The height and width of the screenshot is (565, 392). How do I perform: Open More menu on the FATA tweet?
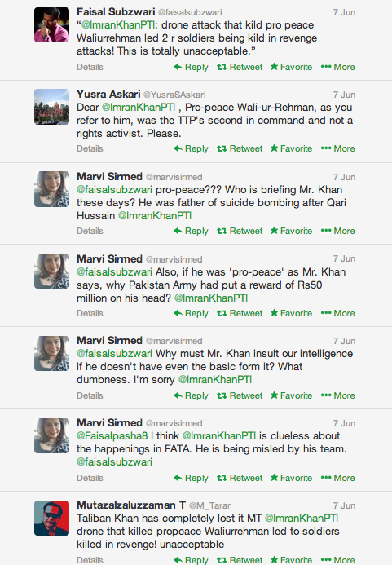[337, 478]
